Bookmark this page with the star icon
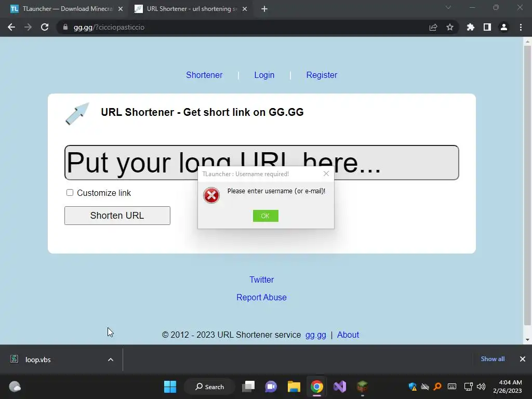 (x=450, y=27)
